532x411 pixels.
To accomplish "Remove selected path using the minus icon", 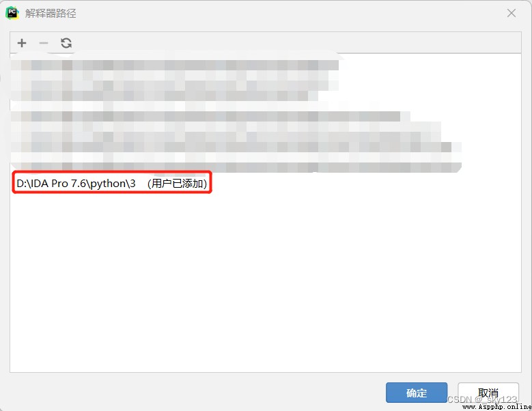I will (44, 43).
